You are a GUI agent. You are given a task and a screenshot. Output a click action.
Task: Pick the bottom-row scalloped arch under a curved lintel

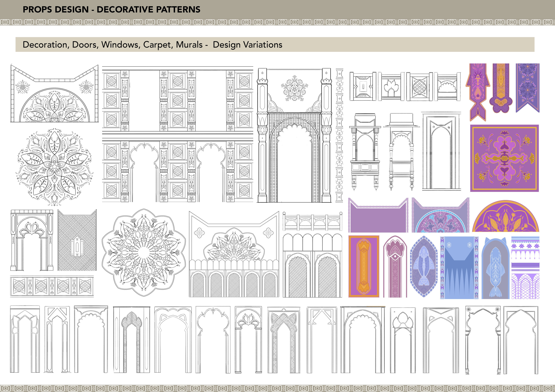click(x=91, y=339)
